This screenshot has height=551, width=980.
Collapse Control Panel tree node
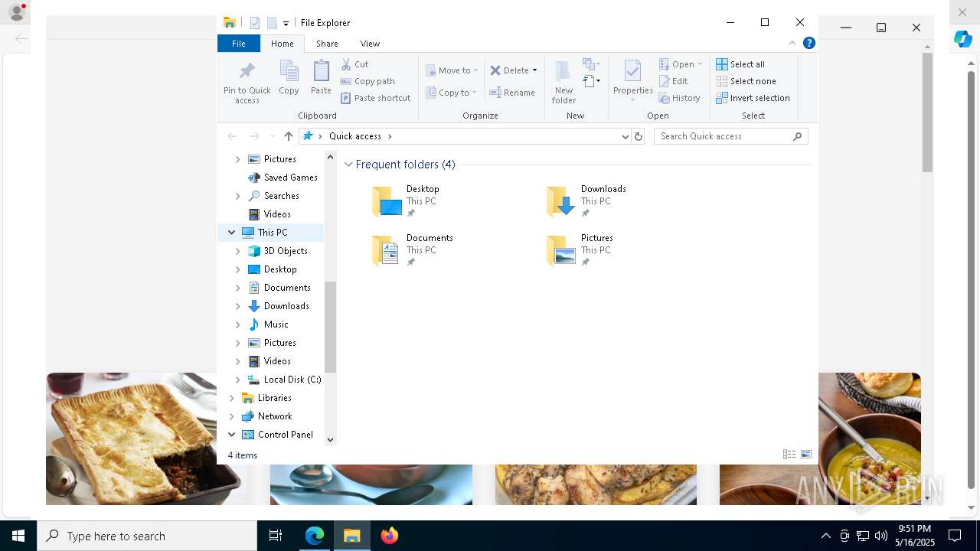point(232,435)
